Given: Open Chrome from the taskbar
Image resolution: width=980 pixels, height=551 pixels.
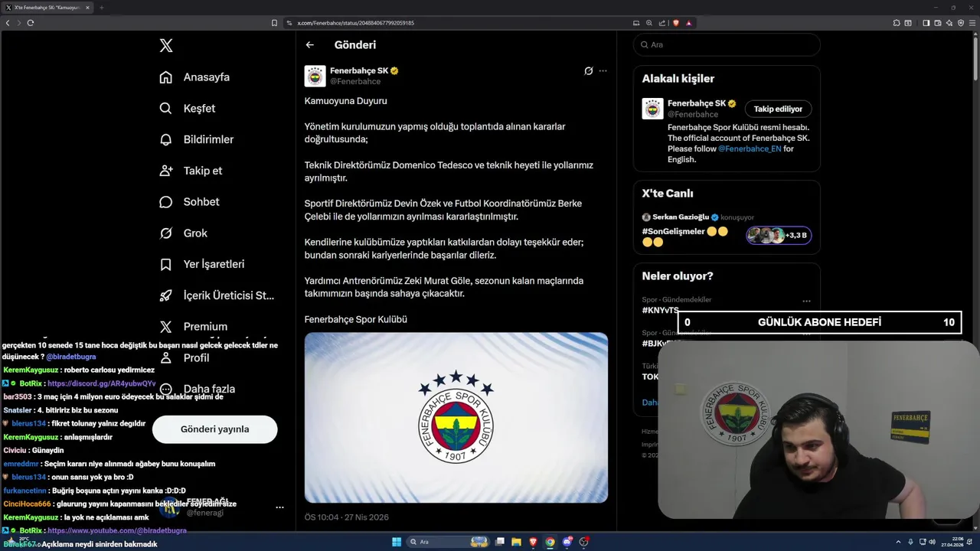Looking at the screenshot, I should coord(550,542).
